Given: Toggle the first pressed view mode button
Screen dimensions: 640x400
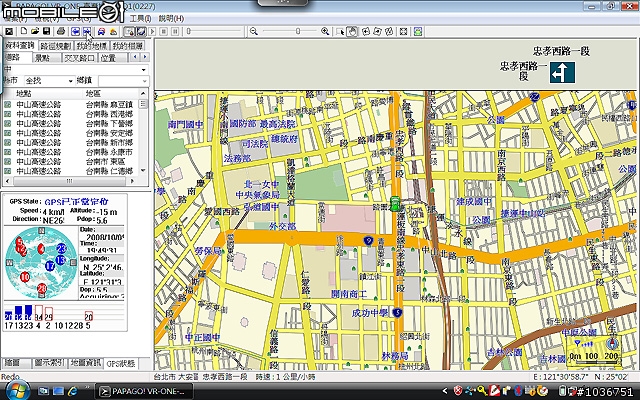Looking at the screenshot, I should [129, 31].
